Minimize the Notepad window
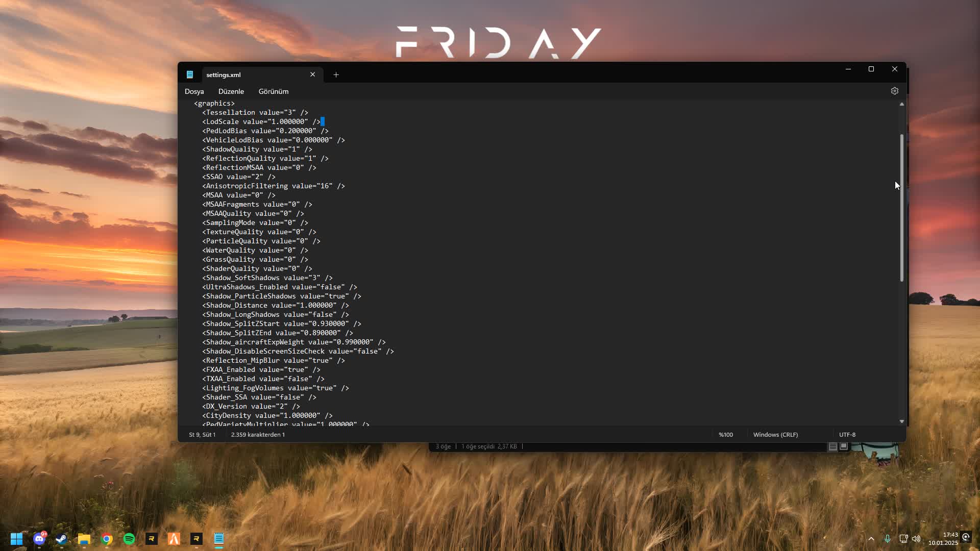The width and height of the screenshot is (980, 551). click(x=848, y=69)
